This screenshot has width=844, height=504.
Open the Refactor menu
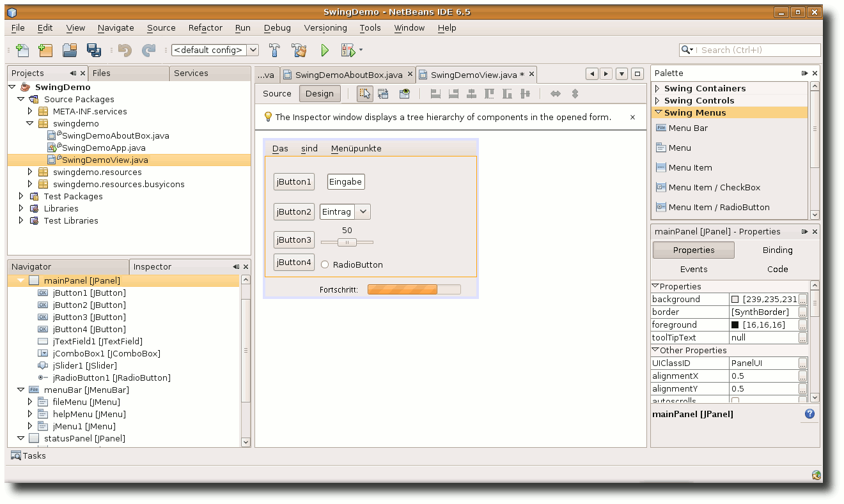tap(205, 27)
